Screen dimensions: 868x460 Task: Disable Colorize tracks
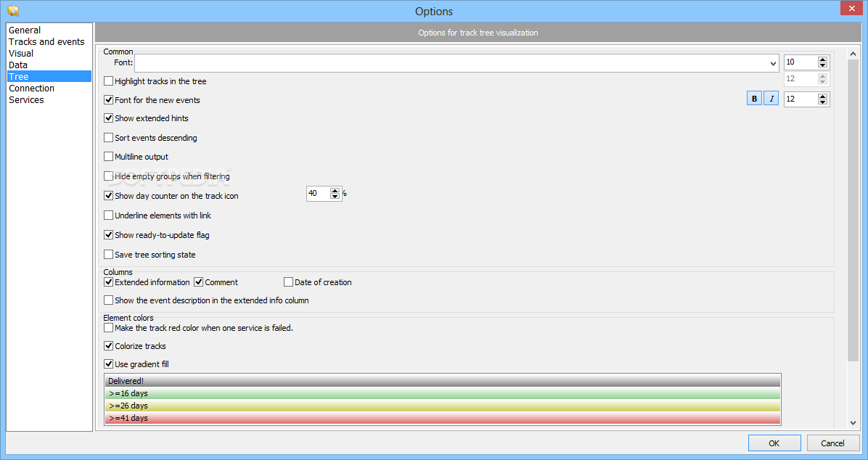pos(109,346)
